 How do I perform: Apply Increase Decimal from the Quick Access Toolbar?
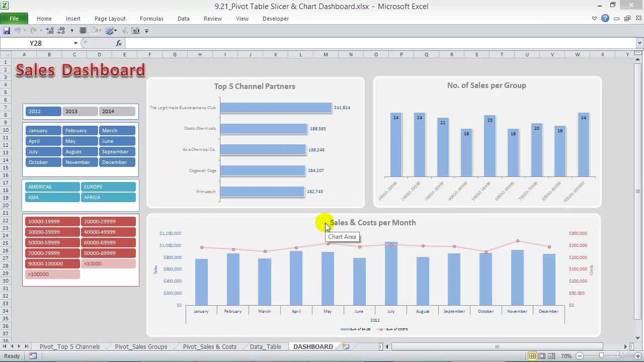point(50,31)
